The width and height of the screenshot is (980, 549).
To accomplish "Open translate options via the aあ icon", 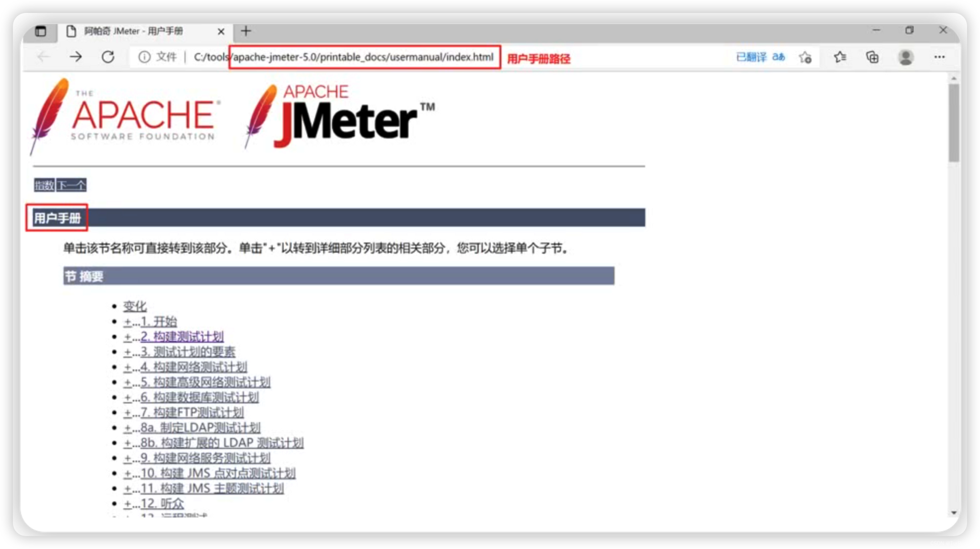I will click(x=778, y=57).
